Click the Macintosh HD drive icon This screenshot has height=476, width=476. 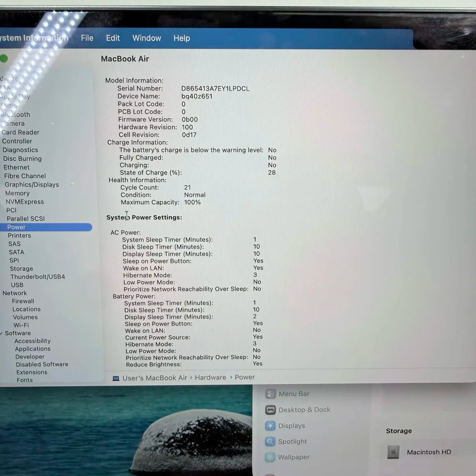[393, 452]
